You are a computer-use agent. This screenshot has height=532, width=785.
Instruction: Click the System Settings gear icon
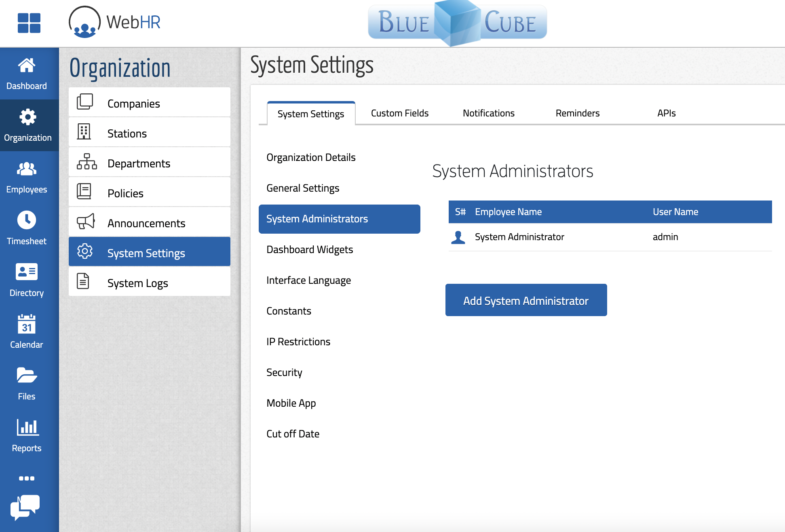(85, 251)
